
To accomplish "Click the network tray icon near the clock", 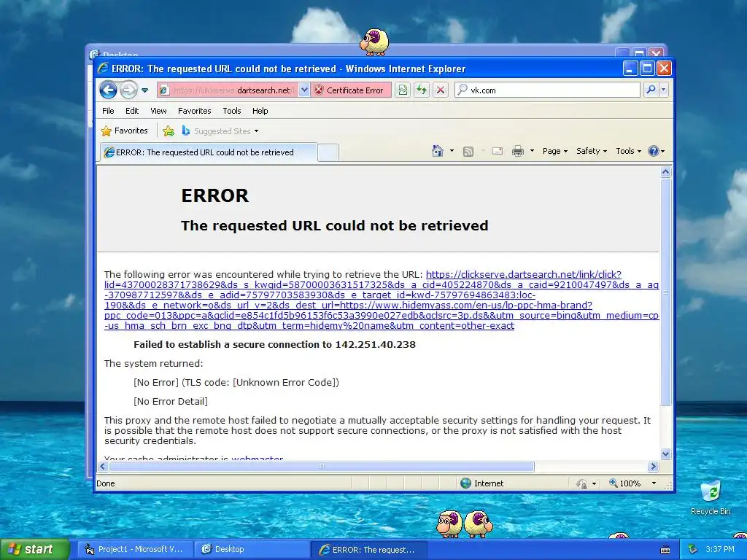I will [x=693, y=549].
